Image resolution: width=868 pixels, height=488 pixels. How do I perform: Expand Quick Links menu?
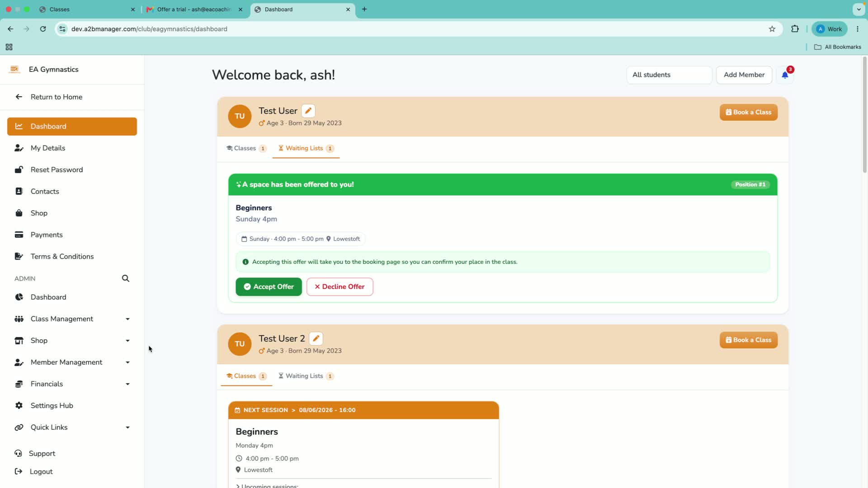point(72,427)
